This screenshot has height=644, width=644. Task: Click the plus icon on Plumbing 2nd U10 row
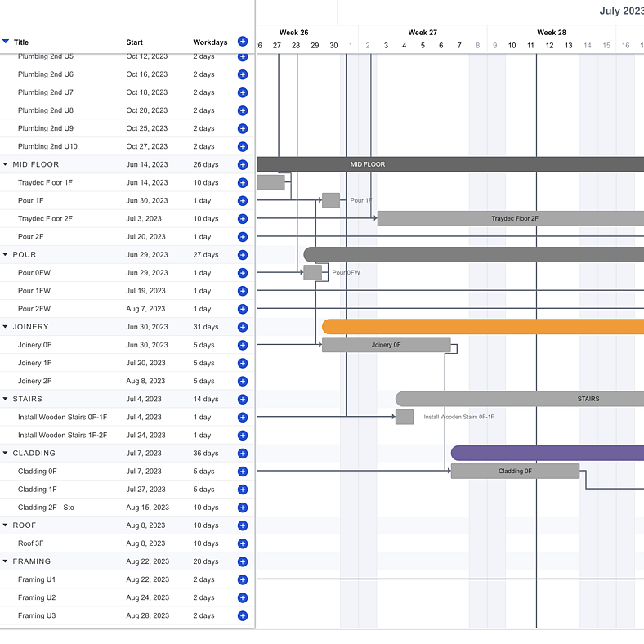243,147
